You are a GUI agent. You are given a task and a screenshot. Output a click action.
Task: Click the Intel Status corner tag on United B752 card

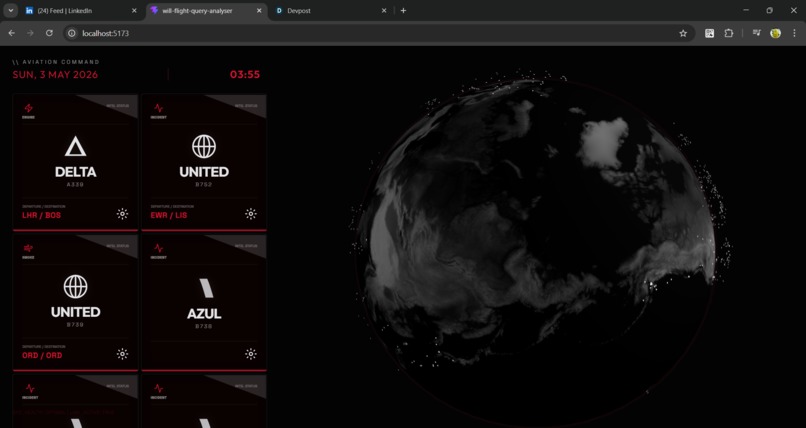[246, 106]
